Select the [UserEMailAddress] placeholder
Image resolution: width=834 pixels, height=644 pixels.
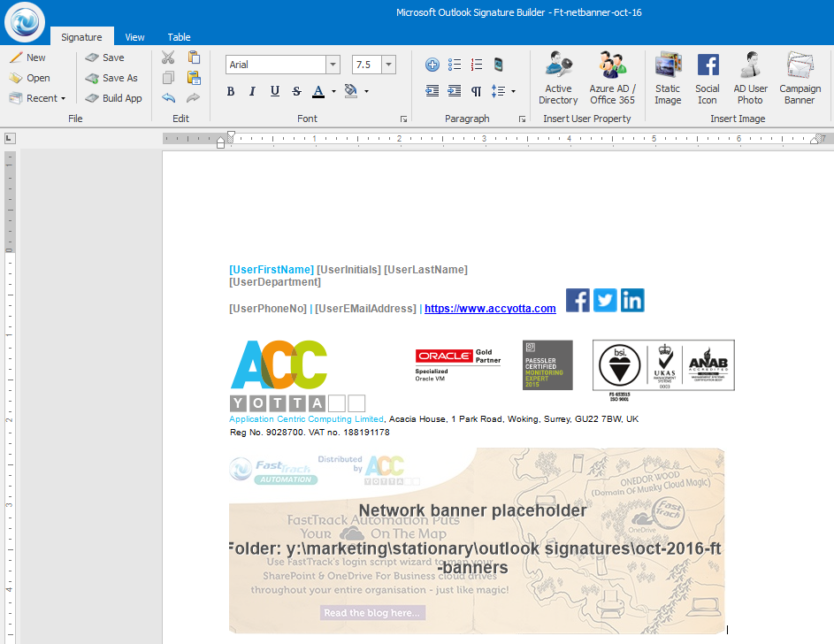tap(365, 309)
